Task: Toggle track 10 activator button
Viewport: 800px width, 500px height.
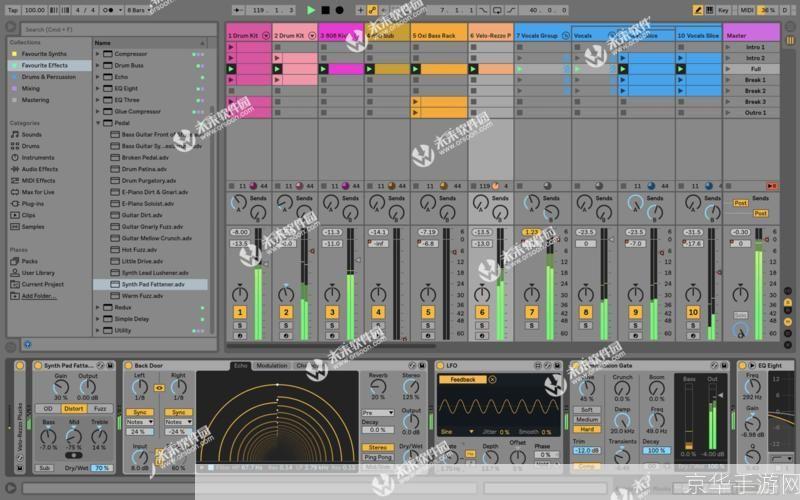Action: (x=693, y=312)
